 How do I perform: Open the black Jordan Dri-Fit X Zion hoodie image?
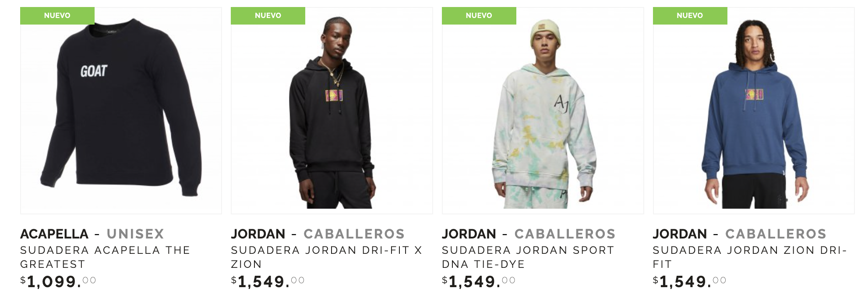[332, 110]
